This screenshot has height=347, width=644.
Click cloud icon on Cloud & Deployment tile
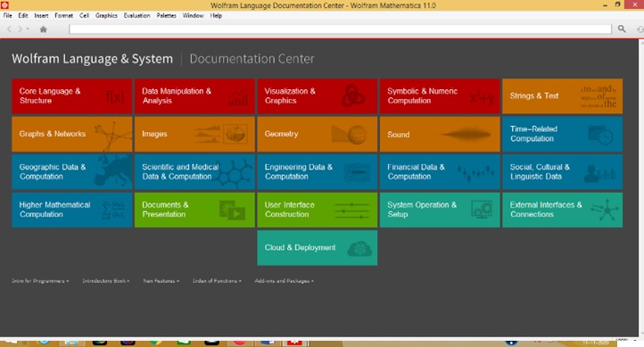(359, 249)
